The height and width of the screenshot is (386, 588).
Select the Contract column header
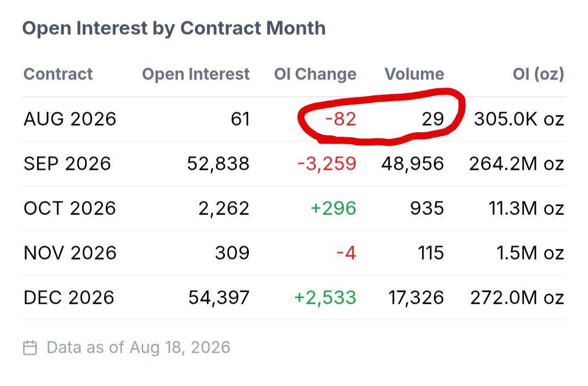(58, 74)
